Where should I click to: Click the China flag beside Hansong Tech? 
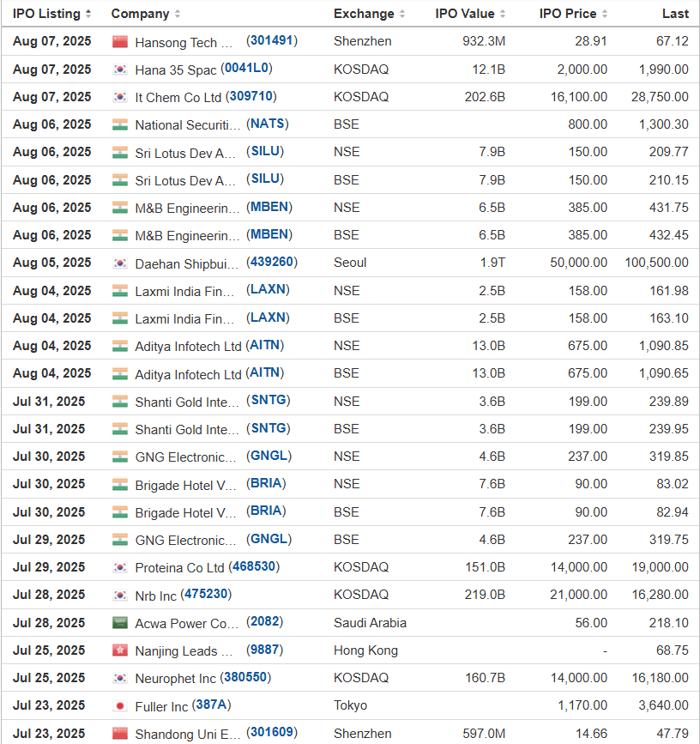[x=120, y=42]
